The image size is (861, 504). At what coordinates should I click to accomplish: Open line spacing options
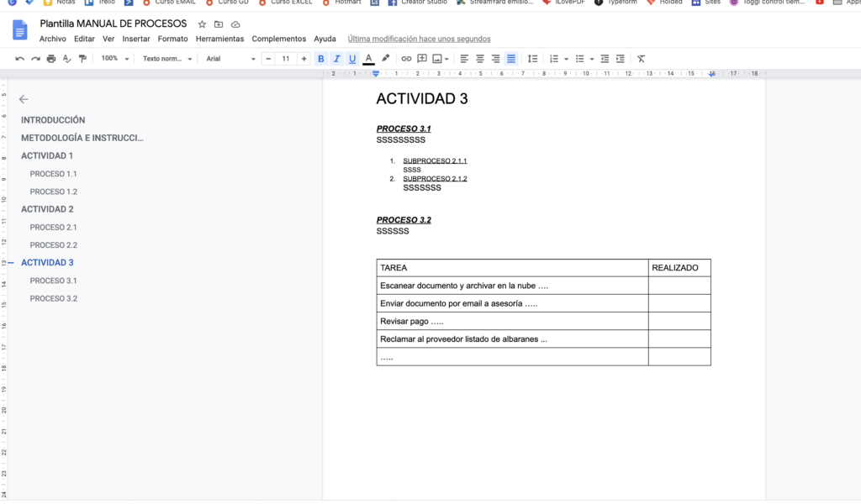532,59
